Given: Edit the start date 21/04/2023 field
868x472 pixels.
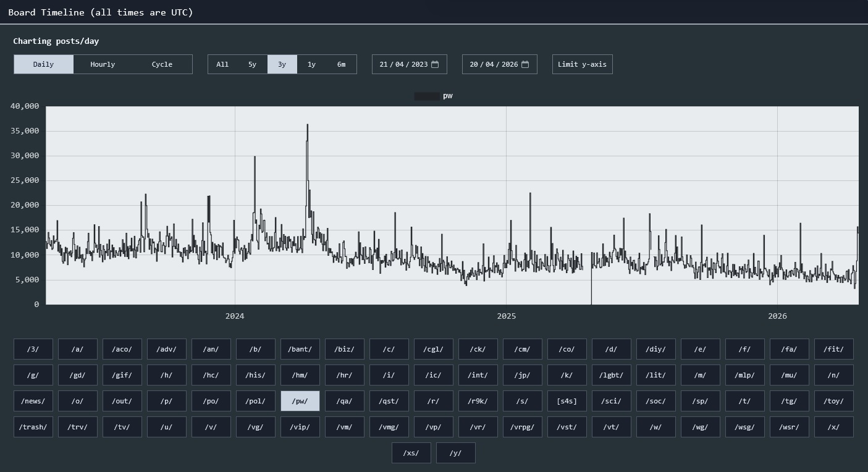Looking at the screenshot, I should [409, 64].
